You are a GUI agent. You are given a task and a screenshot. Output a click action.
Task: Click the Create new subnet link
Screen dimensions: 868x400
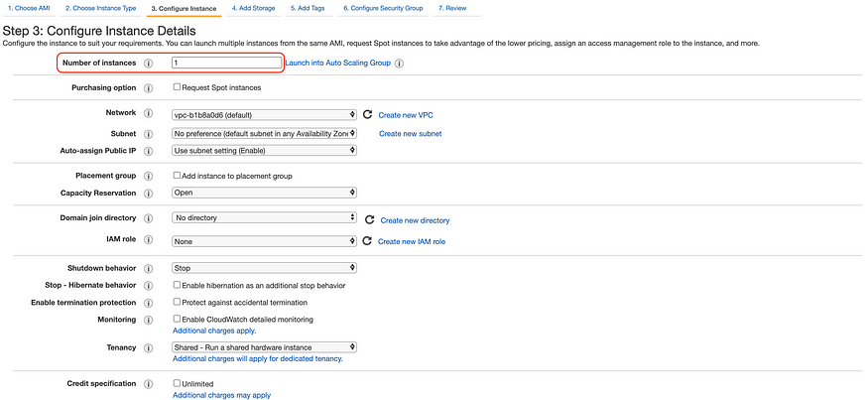(x=410, y=133)
